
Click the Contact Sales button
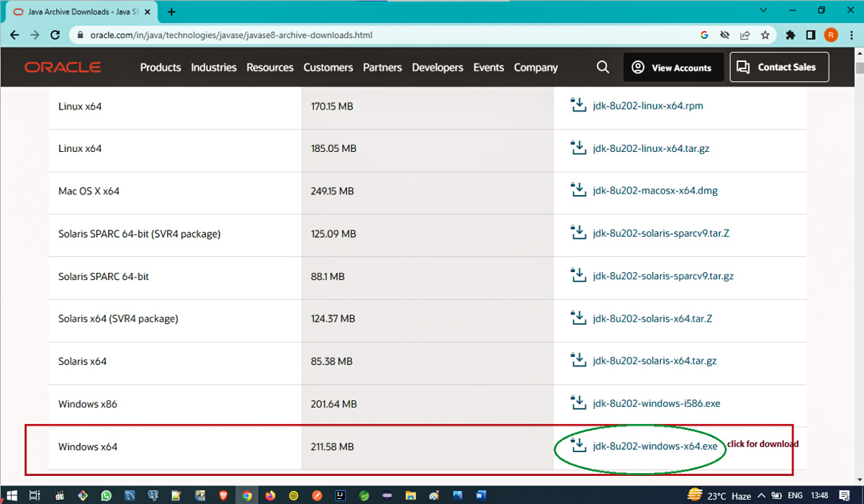coord(778,67)
